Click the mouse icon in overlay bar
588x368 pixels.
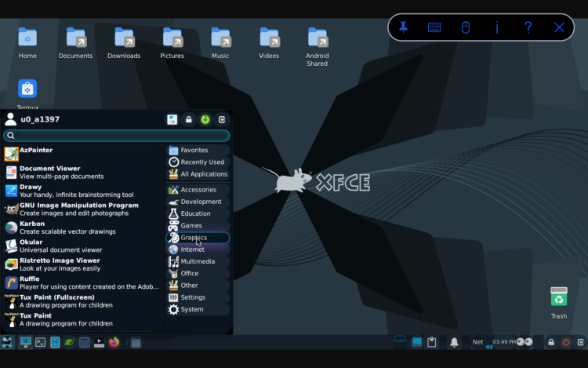coord(466,27)
